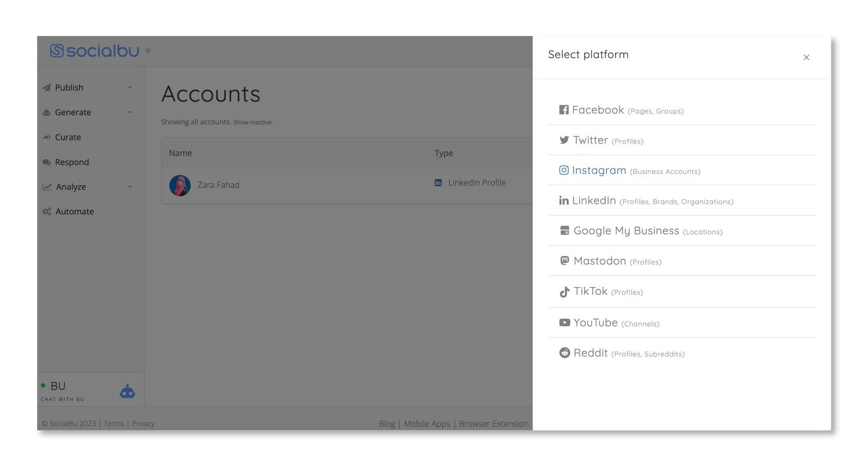868x466 pixels.
Task: Go to the Respond section
Action: click(x=72, y=162)
